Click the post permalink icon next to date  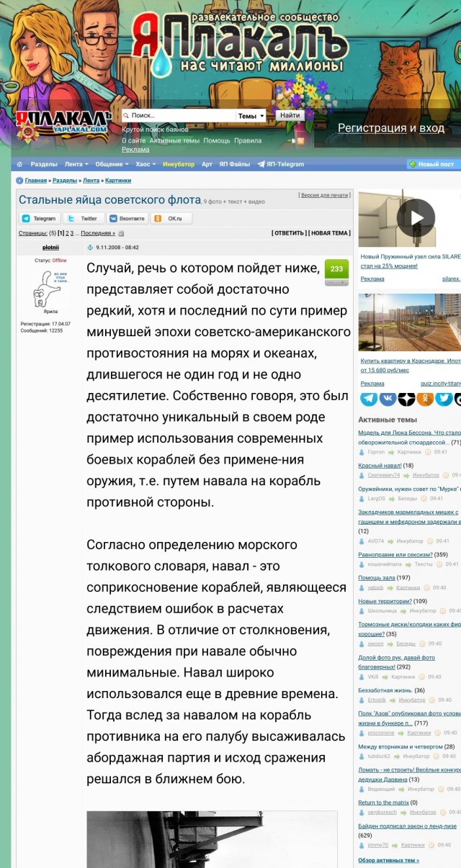pyautogui.click(x=90, y=247)
